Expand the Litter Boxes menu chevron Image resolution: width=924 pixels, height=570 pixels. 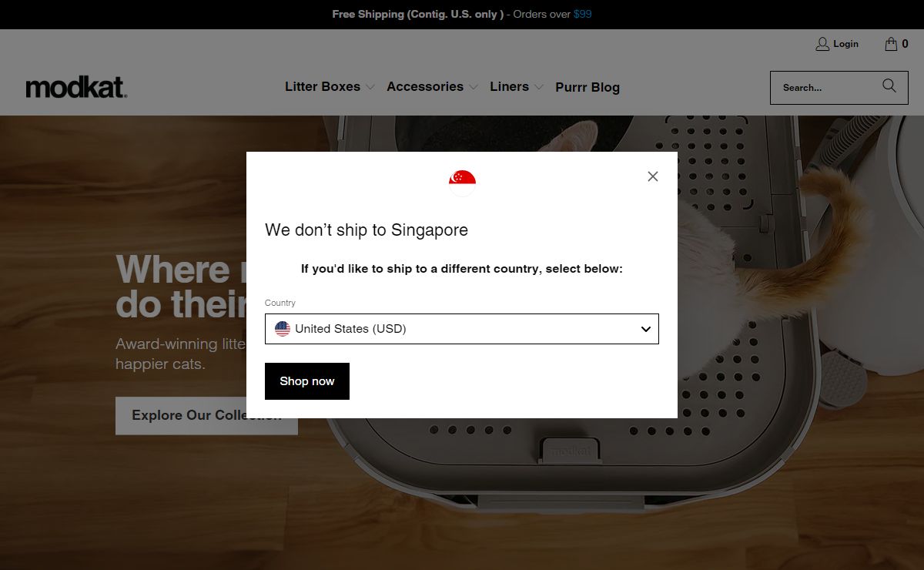[370, 87]
